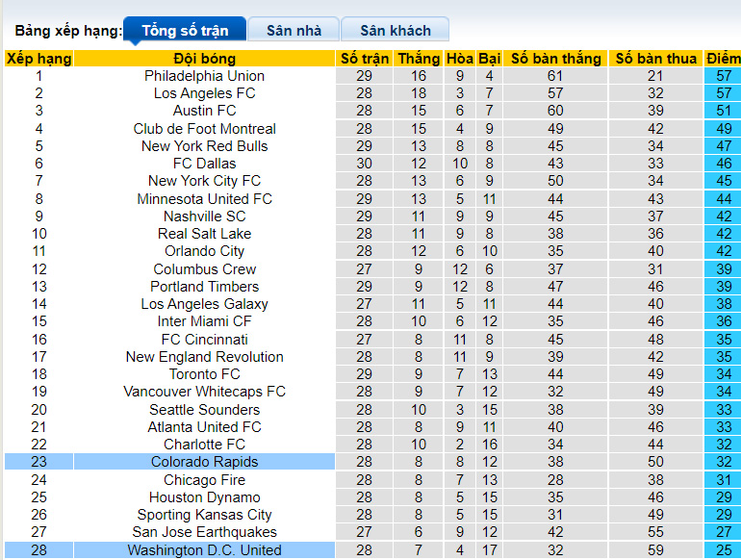Click Inter Miami CF entry

point(204,321)
